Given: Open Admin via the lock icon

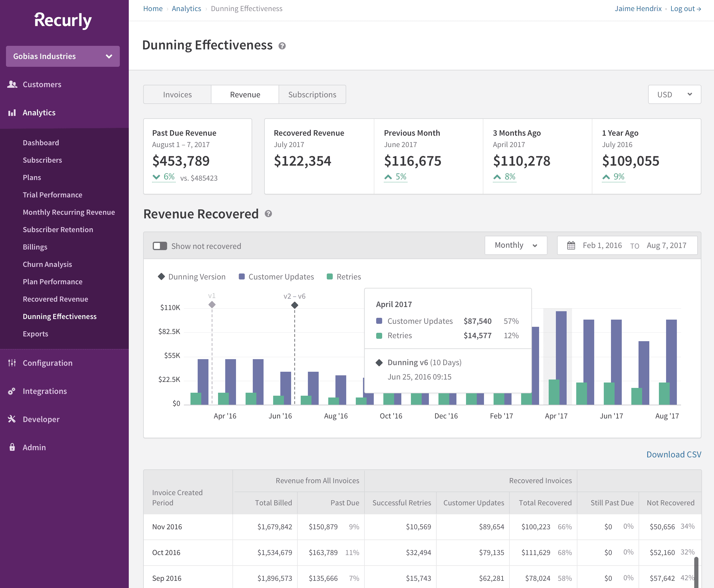Looking at the screenshot, I should [12, 447].
